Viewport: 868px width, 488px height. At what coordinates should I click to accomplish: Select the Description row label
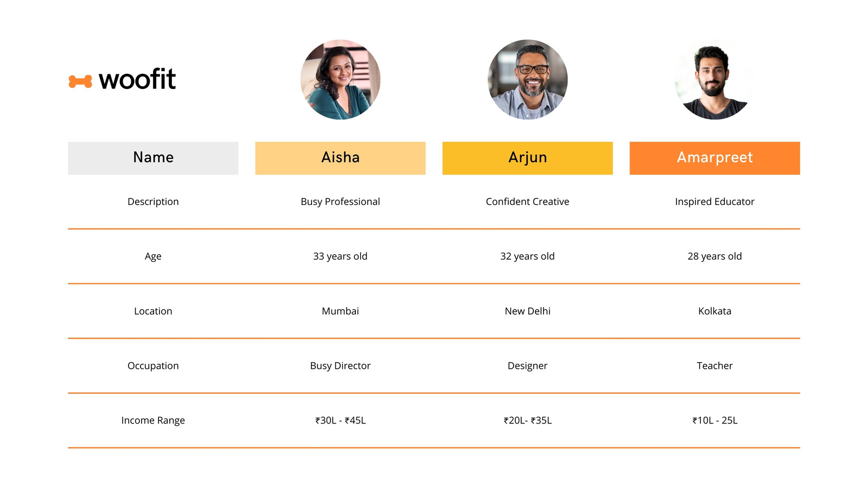coord(153,202)
